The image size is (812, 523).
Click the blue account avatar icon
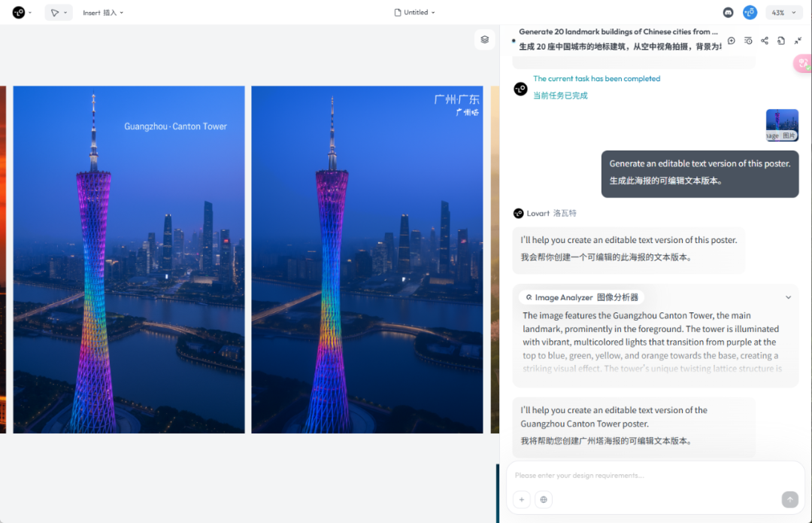point(750,13)
